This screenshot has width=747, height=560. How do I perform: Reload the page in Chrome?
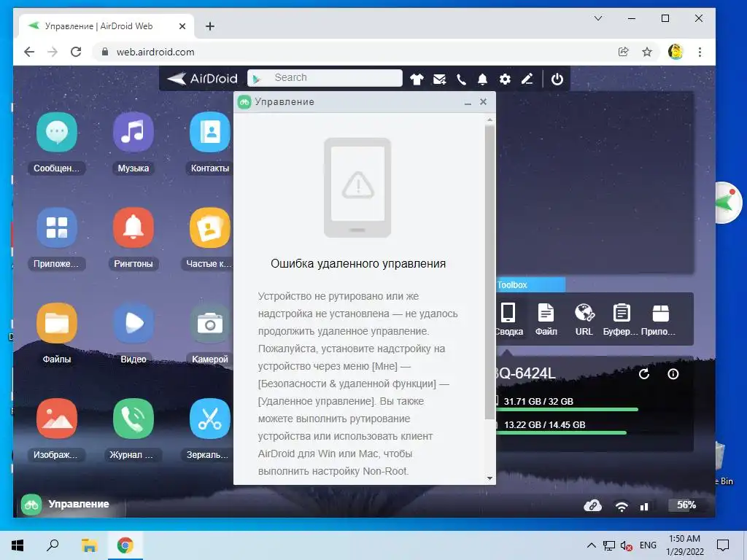tap(76, 52)
